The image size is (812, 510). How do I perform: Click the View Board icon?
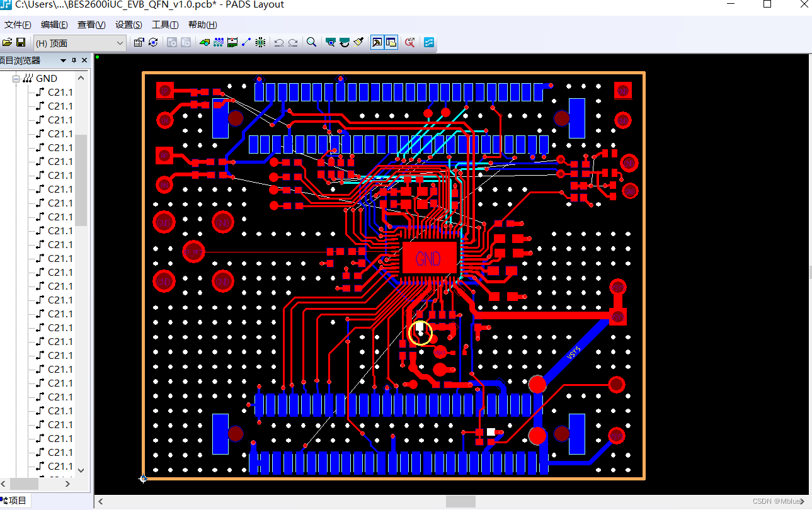(x=330, y=42)
